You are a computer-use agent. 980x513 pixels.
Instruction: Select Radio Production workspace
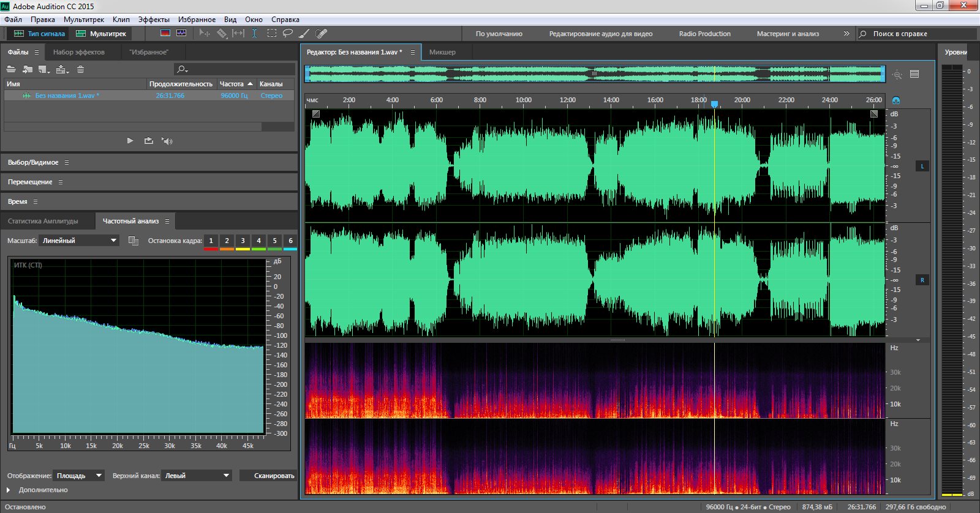pos(704,34)
